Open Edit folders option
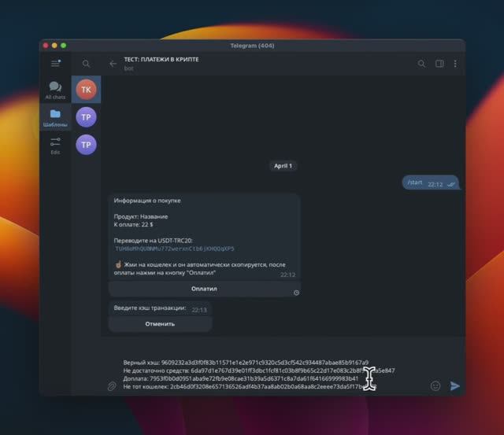 [55, 146]
